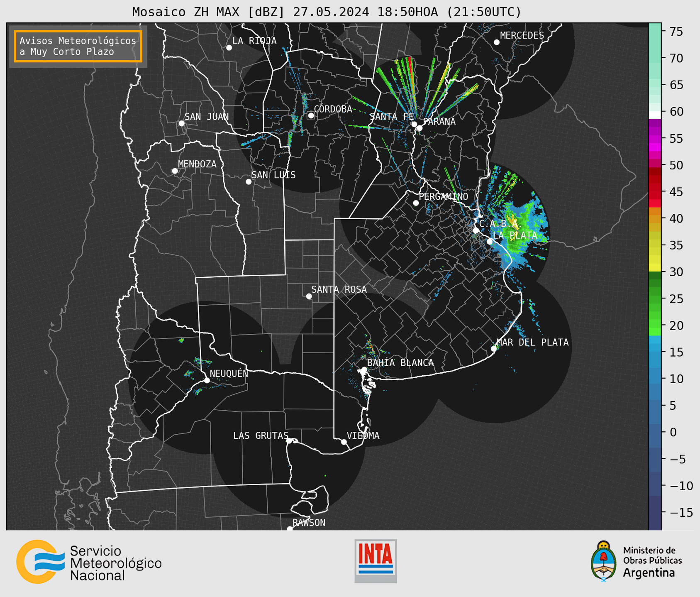Viewport: 700px width, 597px height.
Task: Click the SANTA ROSA label text
Action: [x=339, y=289]
